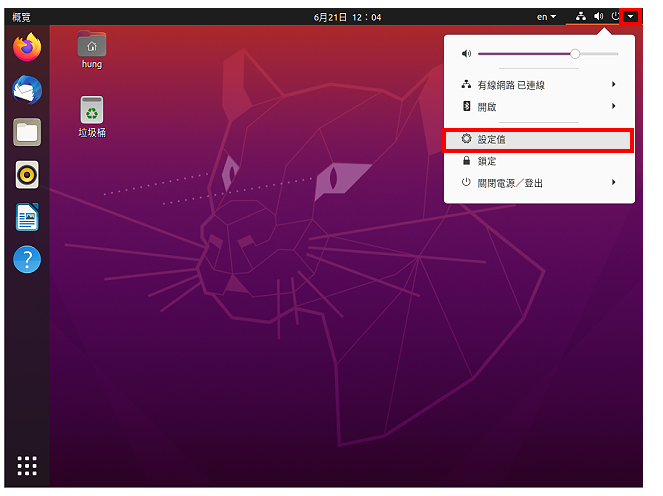Click 概覽 activities button
Viewport: 663px width, 496px height.
[x=21, y=17]
